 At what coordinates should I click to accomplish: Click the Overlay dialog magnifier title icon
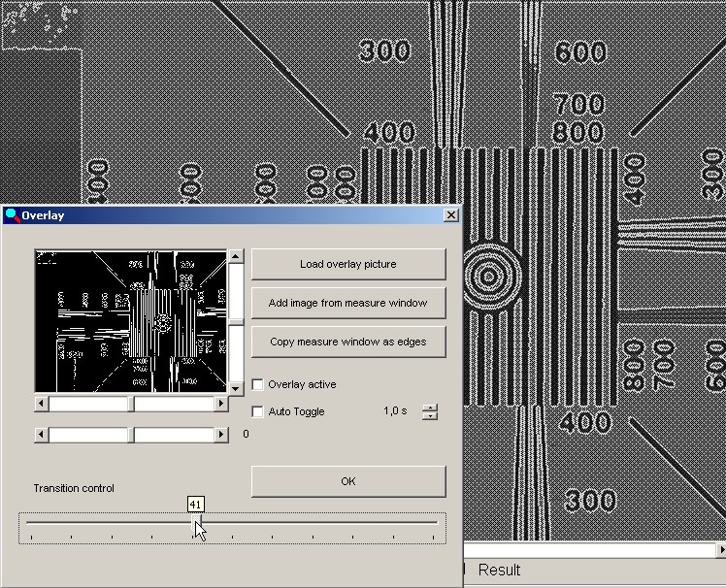(11, 215)
